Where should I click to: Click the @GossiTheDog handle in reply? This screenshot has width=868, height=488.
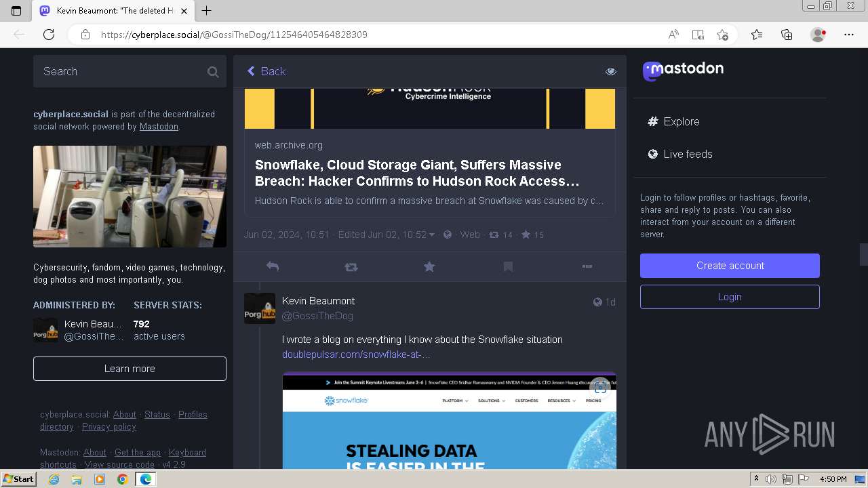(x=317, y=316)
